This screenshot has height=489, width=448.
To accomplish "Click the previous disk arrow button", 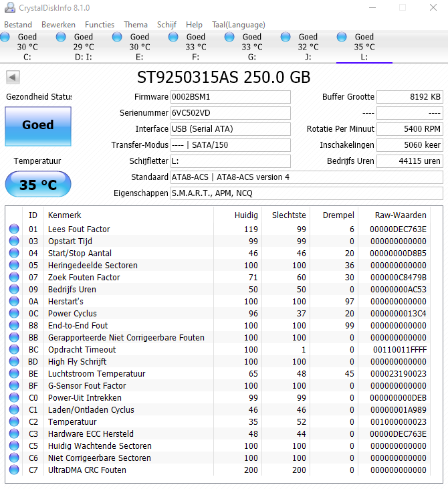I will (13, 77).
